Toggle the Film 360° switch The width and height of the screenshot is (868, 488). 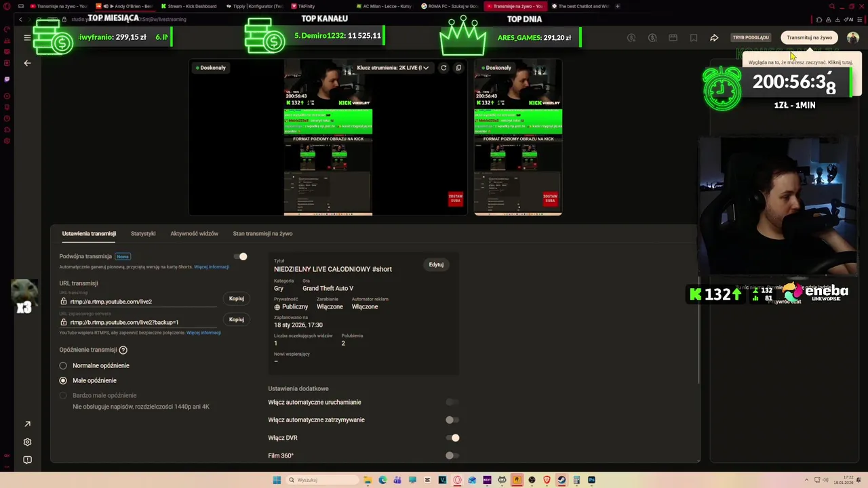[452, 455]
